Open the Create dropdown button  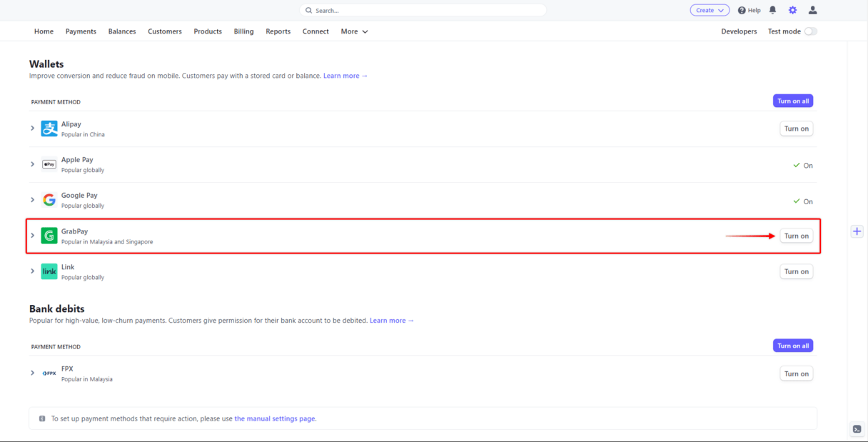710,10
